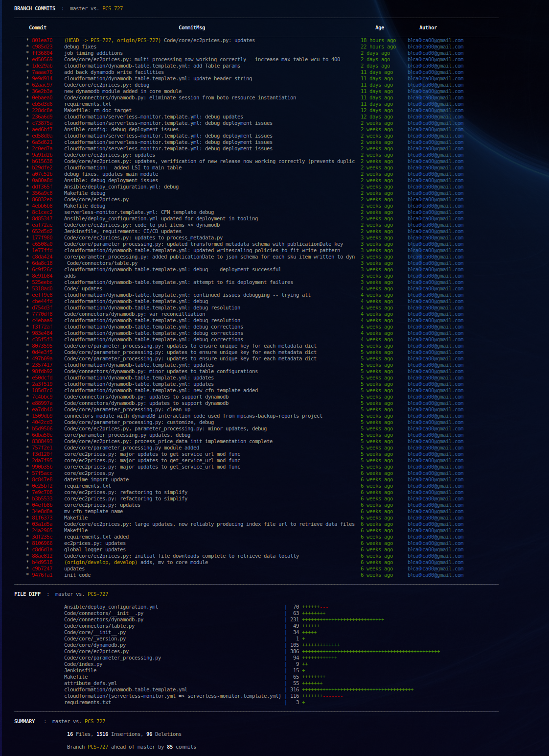Select Code/index.py in the file diff list
549x756 pixels.
click(x=83, y=664)
